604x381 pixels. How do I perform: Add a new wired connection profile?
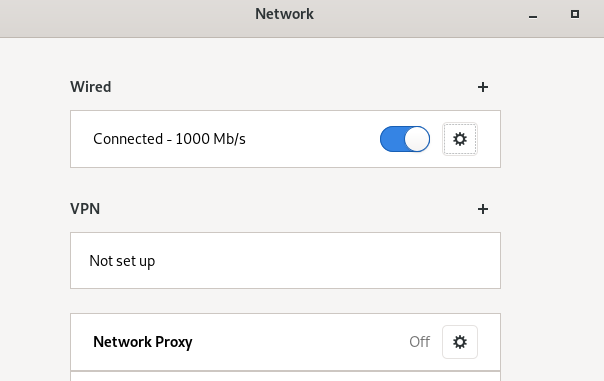483,87
